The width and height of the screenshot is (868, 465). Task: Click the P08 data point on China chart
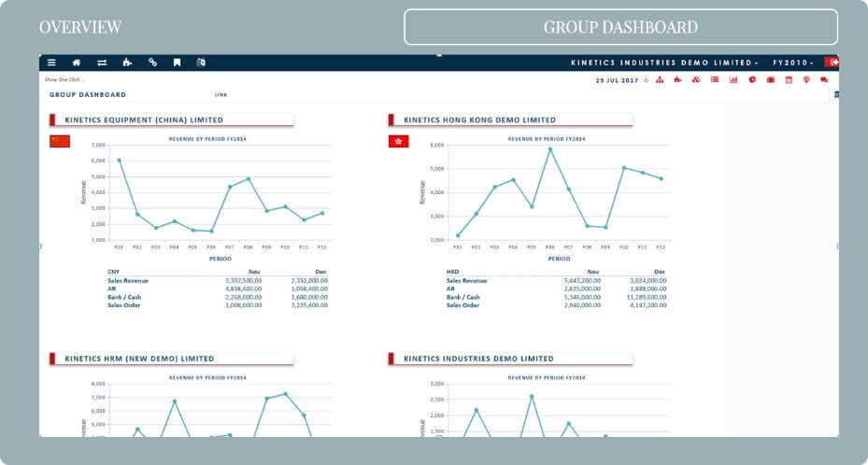click(x=249, y=179)
